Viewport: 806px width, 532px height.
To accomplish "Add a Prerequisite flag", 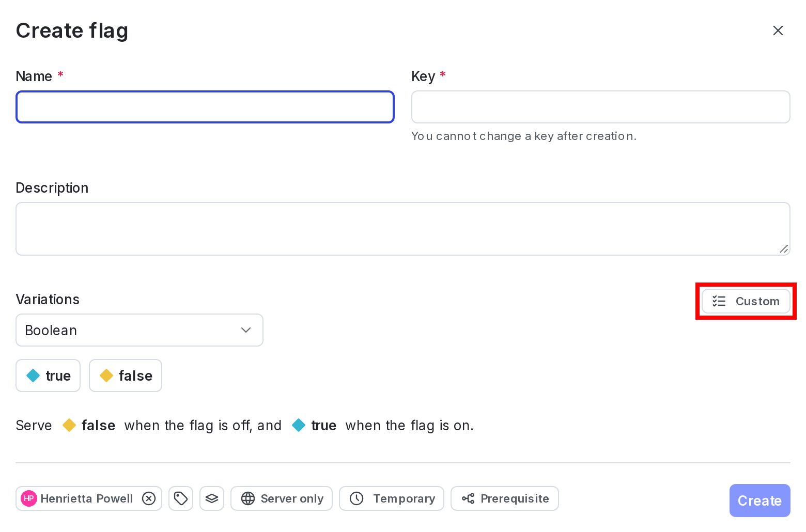I will 505,498.
